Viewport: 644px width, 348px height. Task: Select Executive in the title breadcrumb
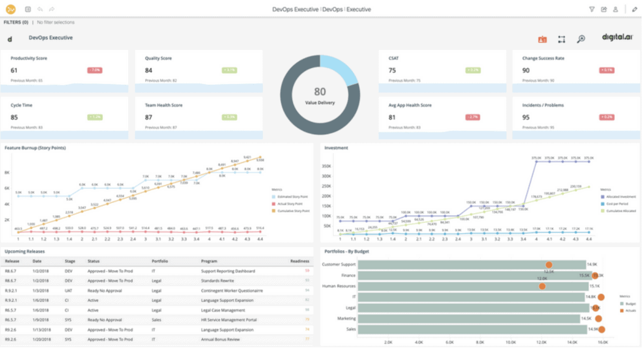pyautogui.click(x=359, y=9)
